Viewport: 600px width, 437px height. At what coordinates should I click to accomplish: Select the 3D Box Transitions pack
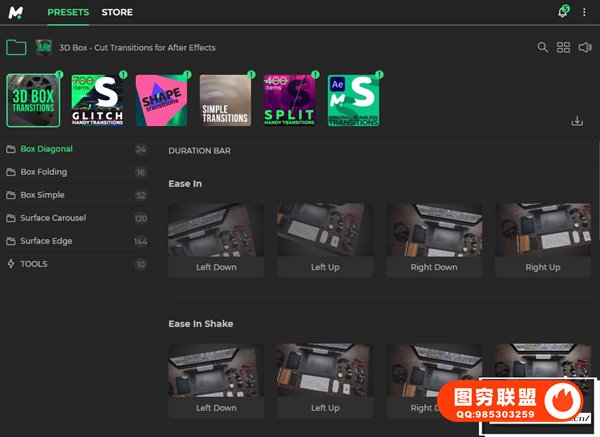[33, 100]
